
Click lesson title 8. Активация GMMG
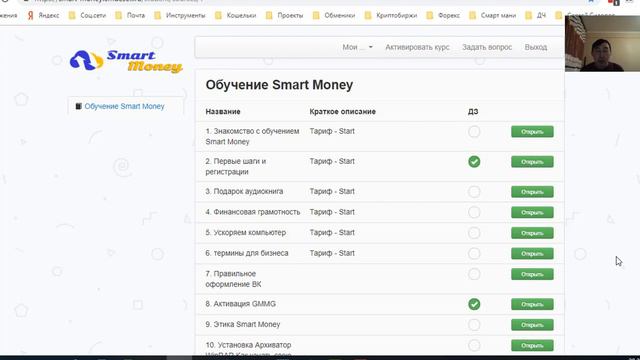240,304
